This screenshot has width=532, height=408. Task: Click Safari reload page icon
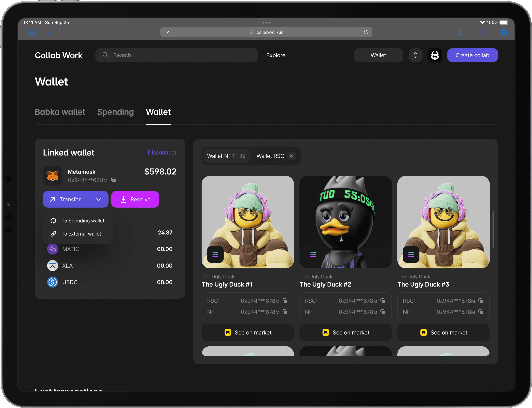[x=366, y=32]
